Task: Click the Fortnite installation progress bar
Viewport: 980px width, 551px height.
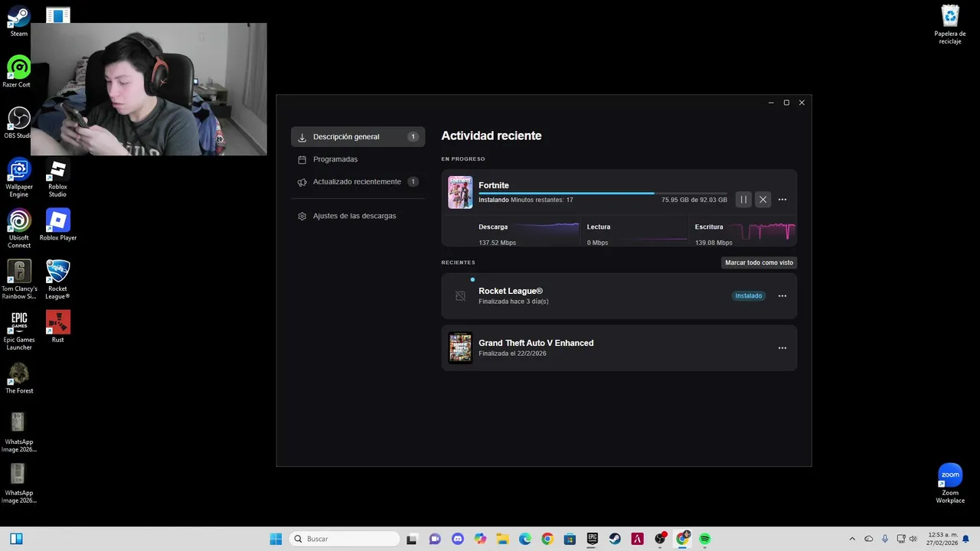Action: coord(603,193)
